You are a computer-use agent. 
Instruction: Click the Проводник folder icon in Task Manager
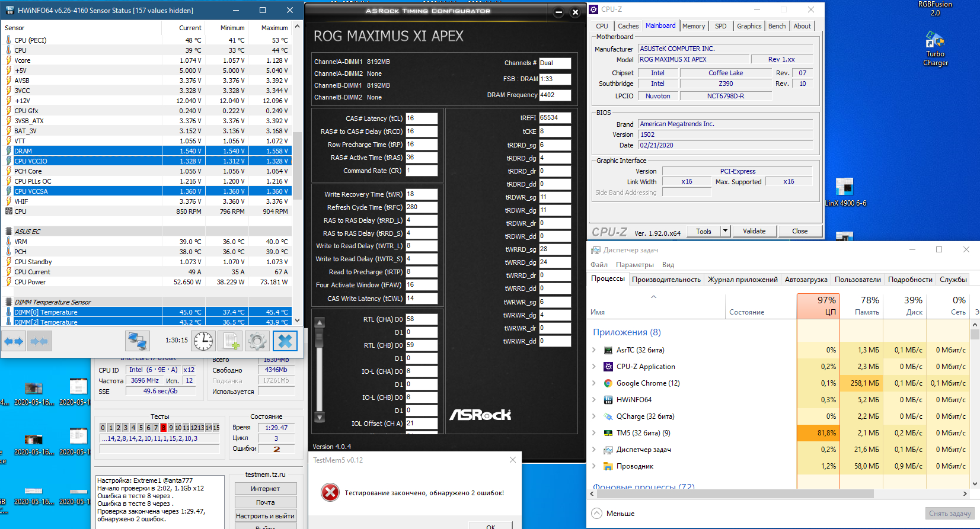[x=608, y=466]
